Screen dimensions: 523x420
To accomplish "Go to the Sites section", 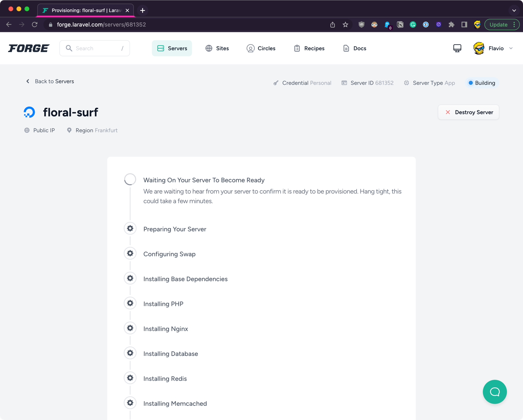I will (x=217, y=48).
